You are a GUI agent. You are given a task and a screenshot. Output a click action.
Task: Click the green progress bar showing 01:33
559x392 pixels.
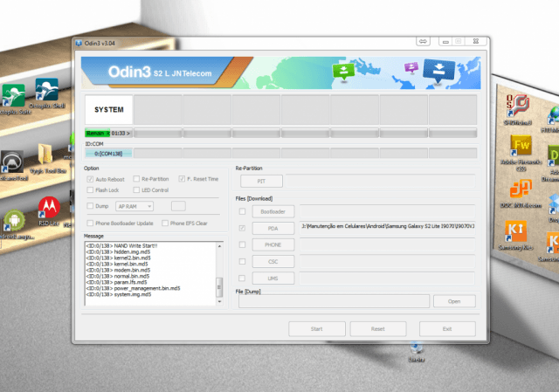click(x=108, y=134)
